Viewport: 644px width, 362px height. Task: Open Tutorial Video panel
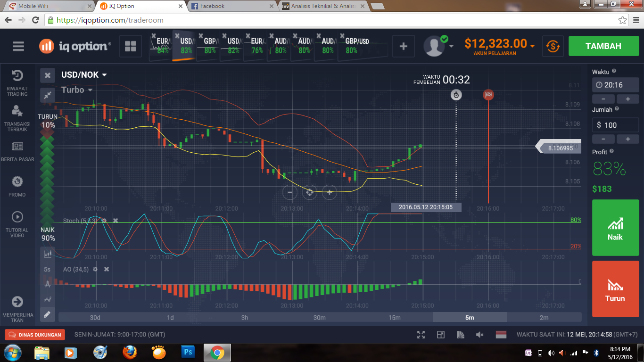click(17, 224)
